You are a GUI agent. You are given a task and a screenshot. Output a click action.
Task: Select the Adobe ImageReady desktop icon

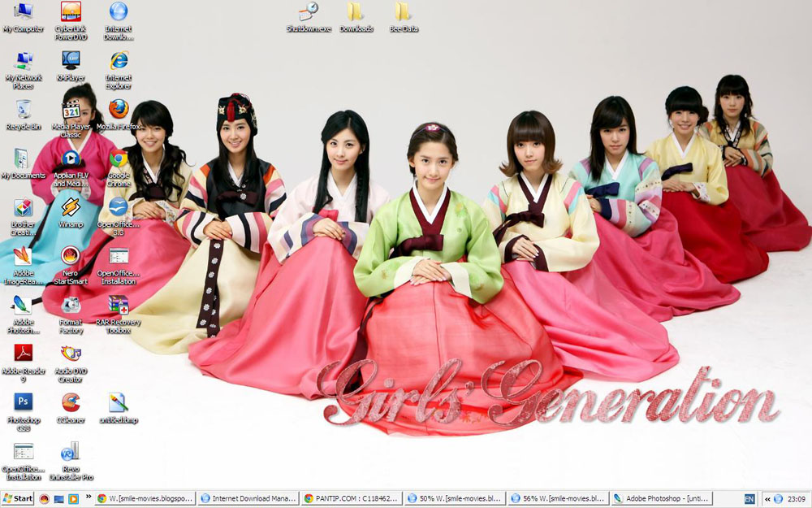24,266
